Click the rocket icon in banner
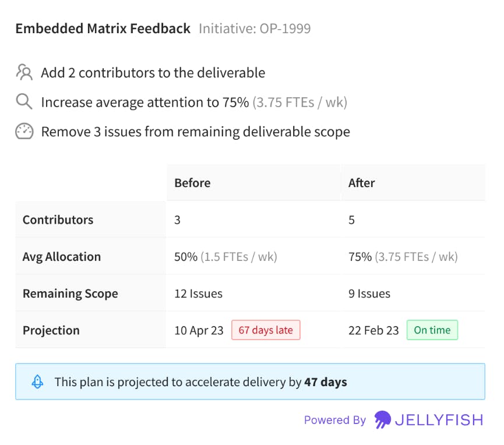 [37, 382]
